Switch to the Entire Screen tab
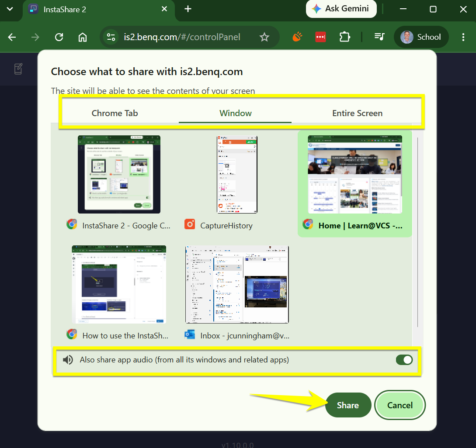The height and width of the screenshot is (448, 476). [x=357, y=113]
